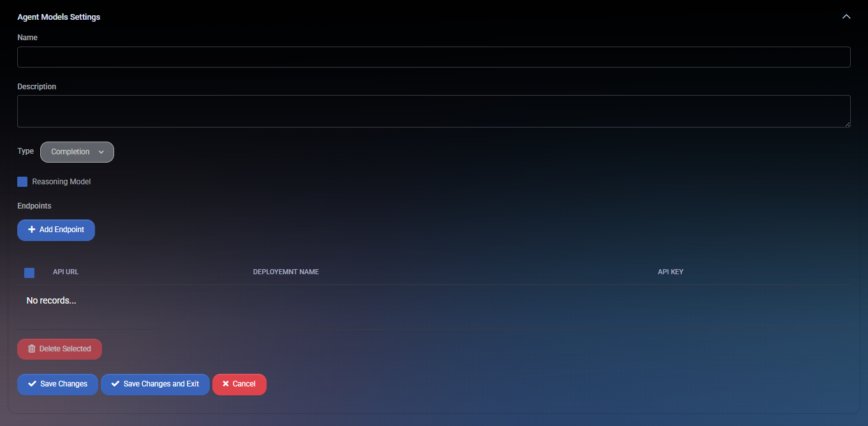The width and height of the screenshot is (868, 426).
Task: Open the Type dropdown showing Completion
Action: tap(77, 152)
